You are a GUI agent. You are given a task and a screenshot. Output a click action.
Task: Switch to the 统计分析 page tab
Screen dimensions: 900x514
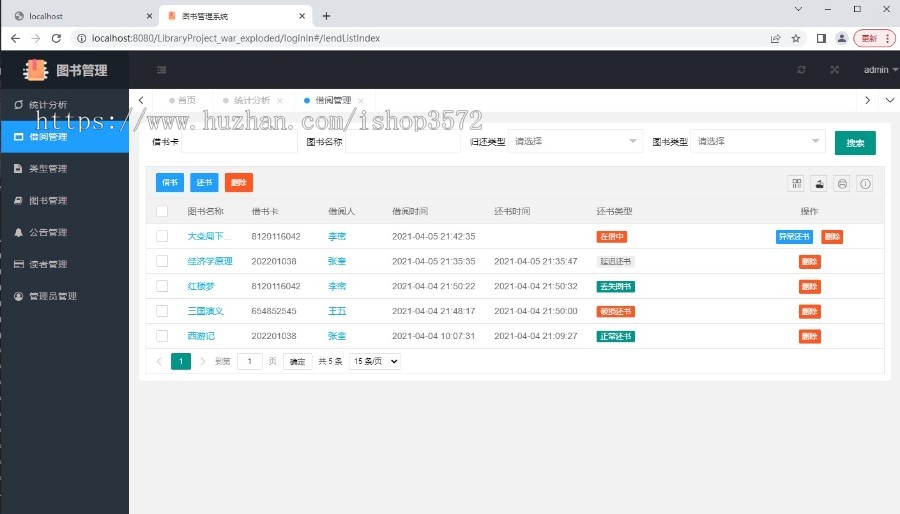pos(251,100)
